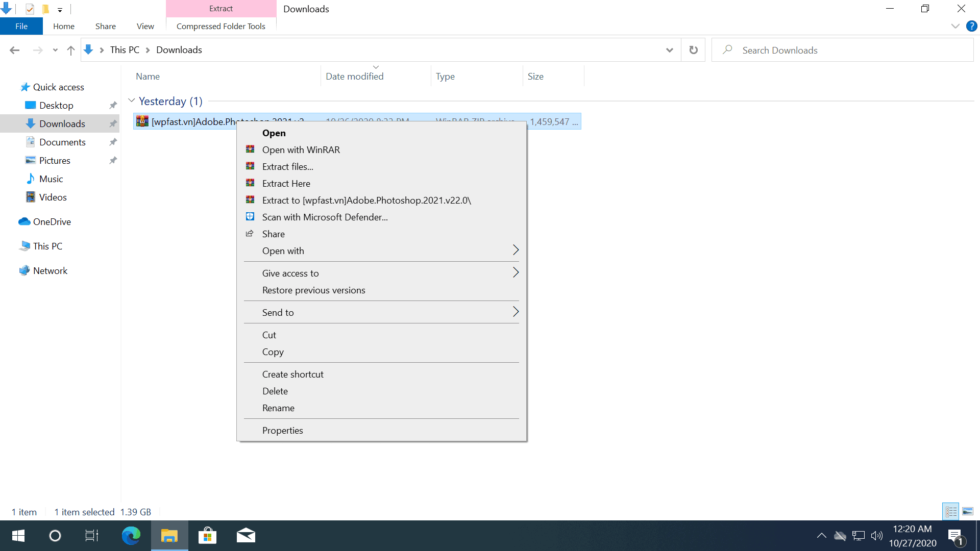The width and height of the screenshot is (980, 551).
Task: Choose Open from the context menu
Action: coord(381,133)
